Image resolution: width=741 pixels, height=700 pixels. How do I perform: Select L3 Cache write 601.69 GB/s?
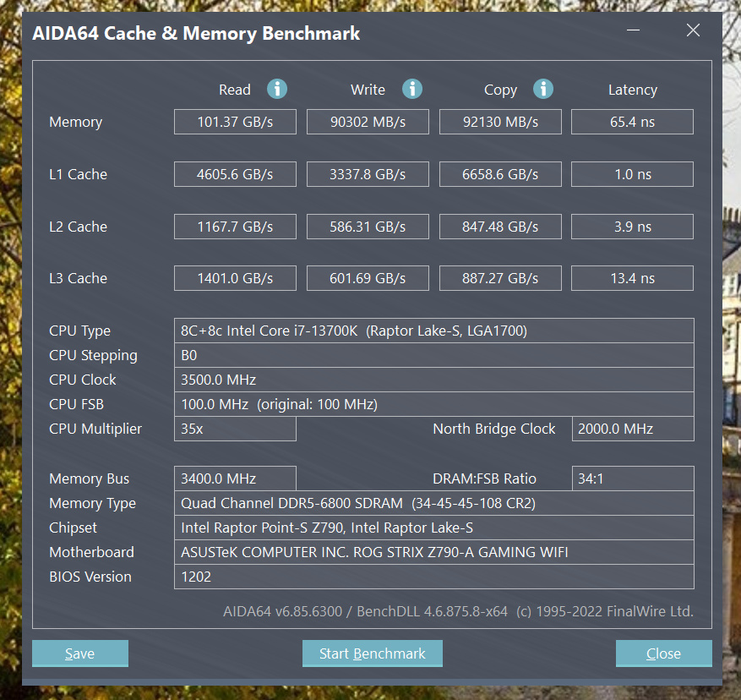368,278
